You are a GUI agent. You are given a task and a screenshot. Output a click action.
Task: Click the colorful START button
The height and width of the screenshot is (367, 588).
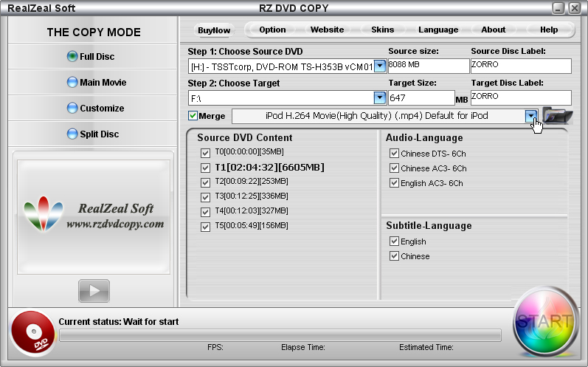pyautogui.click(x=545, y=322)
